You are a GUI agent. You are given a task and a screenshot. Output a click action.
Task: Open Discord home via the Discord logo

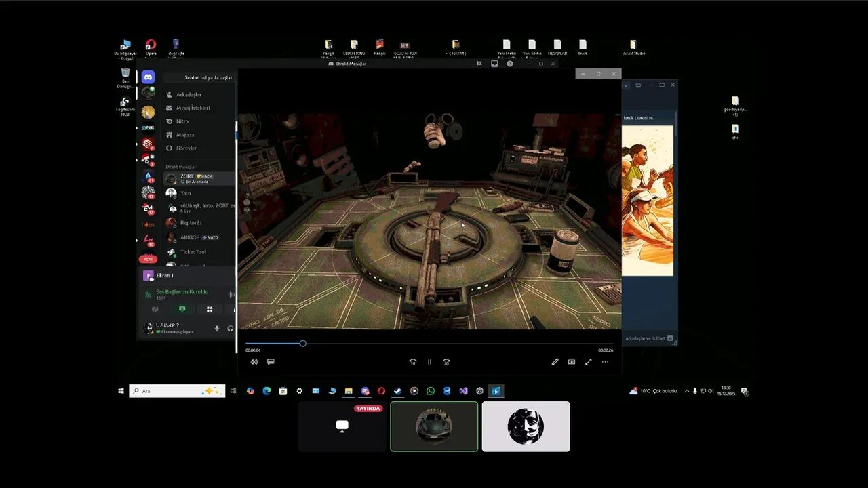[x=148, y=77]
